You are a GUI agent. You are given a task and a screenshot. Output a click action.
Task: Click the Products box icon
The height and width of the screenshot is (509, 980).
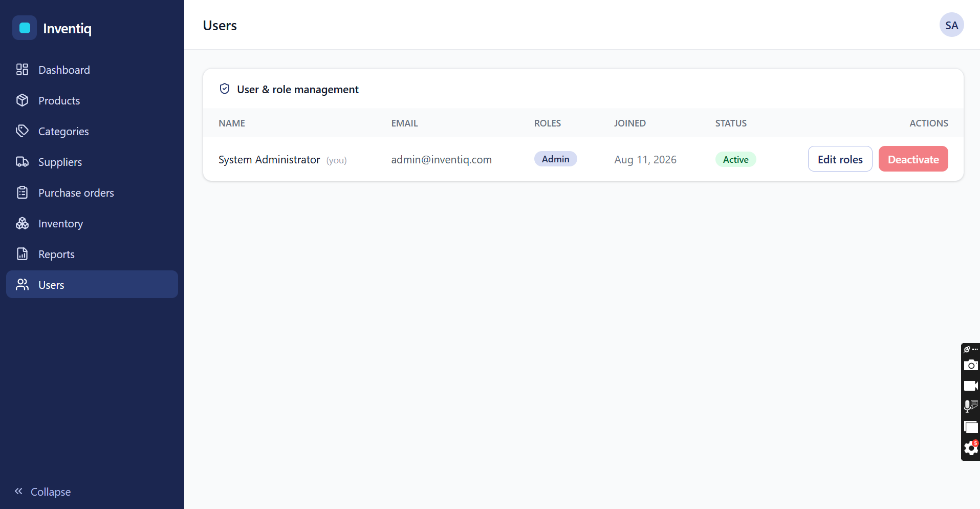point(22,100)
